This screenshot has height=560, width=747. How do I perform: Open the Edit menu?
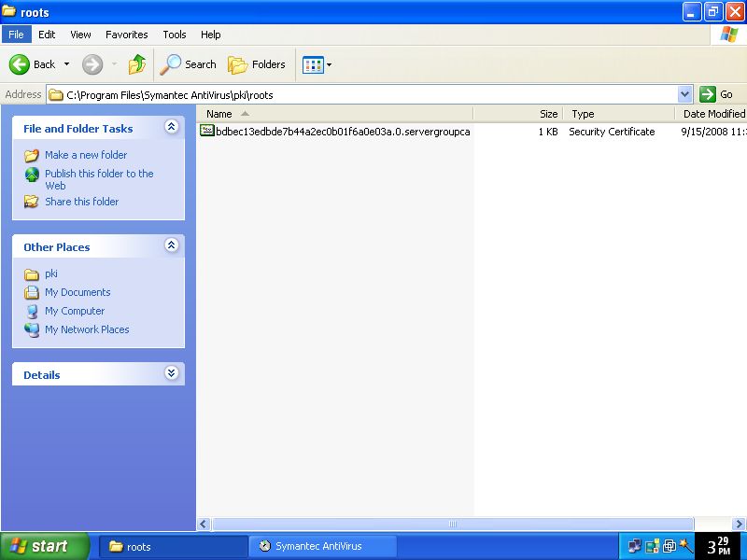[x=47, y=35]
